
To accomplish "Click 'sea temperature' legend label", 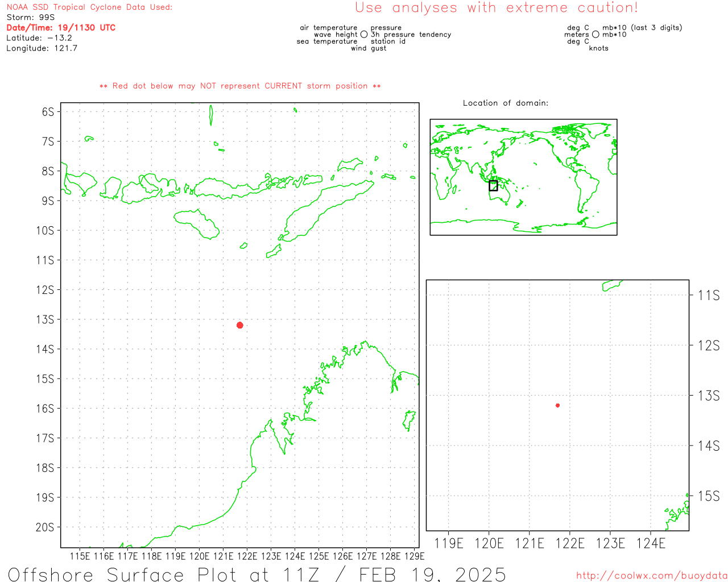I will click(x=327, y=41).
